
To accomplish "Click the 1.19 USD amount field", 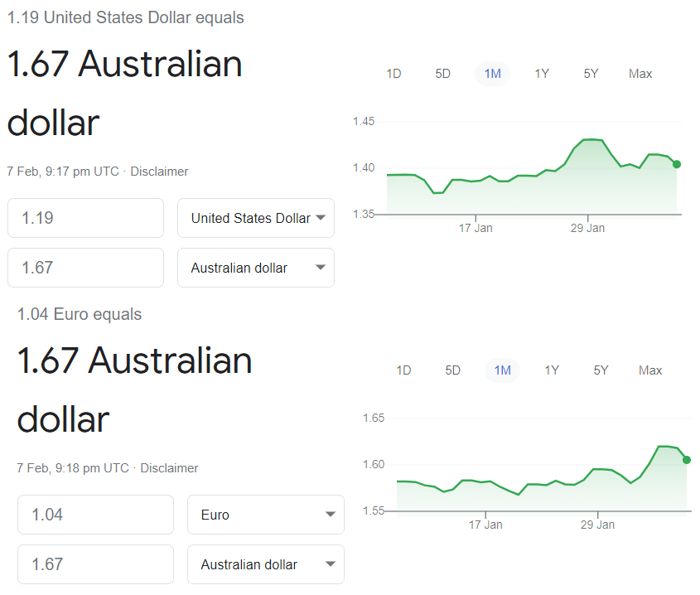I will click(x=85, y=218).
